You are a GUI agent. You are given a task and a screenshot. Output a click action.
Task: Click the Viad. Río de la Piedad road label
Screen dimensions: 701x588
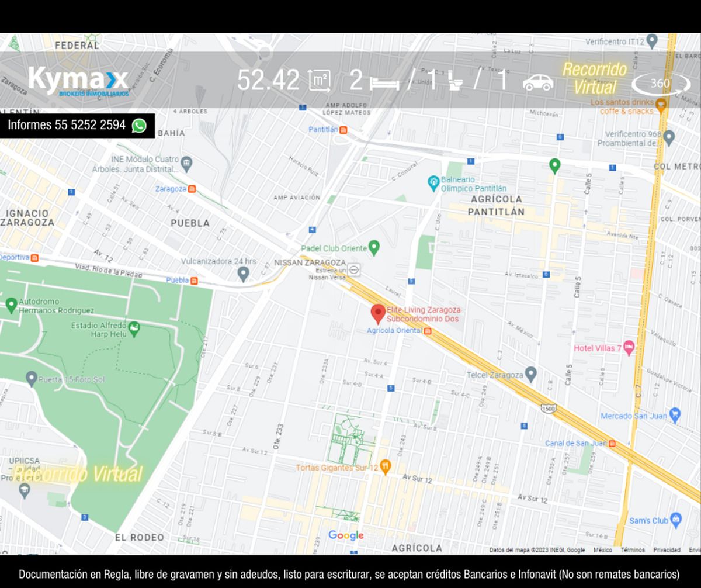coord(109,271)
